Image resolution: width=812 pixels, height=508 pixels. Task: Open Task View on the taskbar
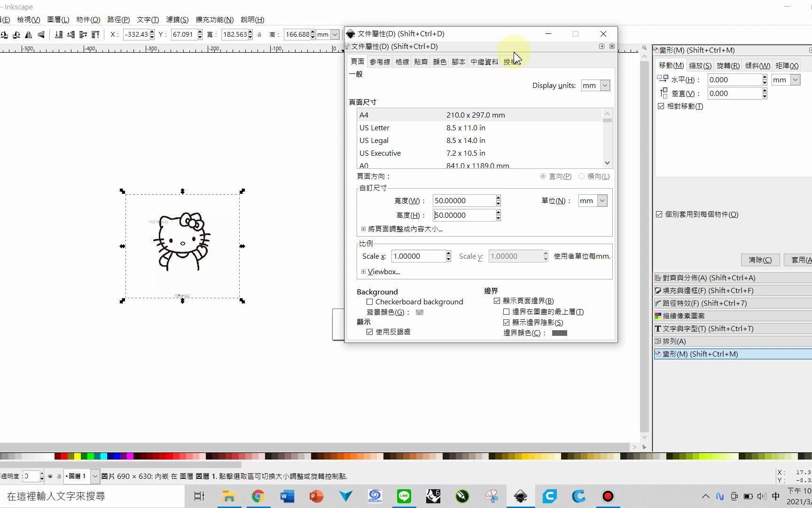click(x=199, y=496)
